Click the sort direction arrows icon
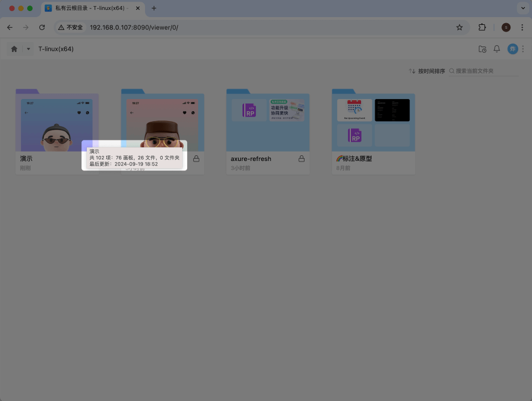Viewport: 532px width, 401px height. coord(412,71)
